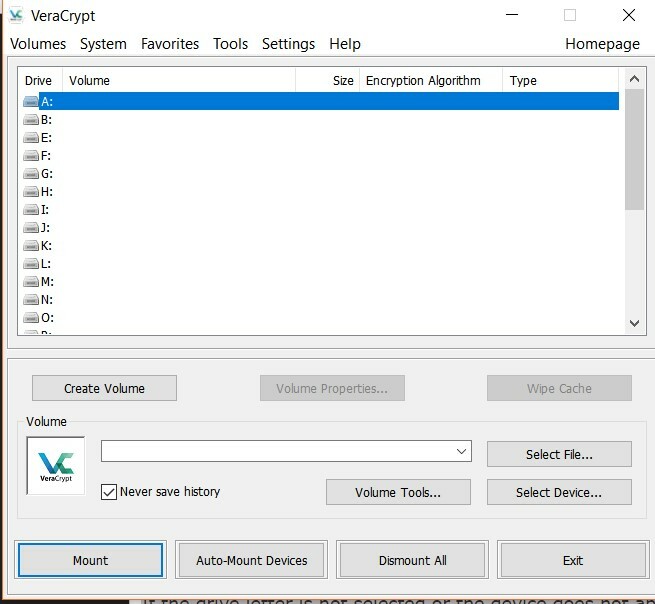
Task: Open the Favorites menu
Action: coord(170,44)
